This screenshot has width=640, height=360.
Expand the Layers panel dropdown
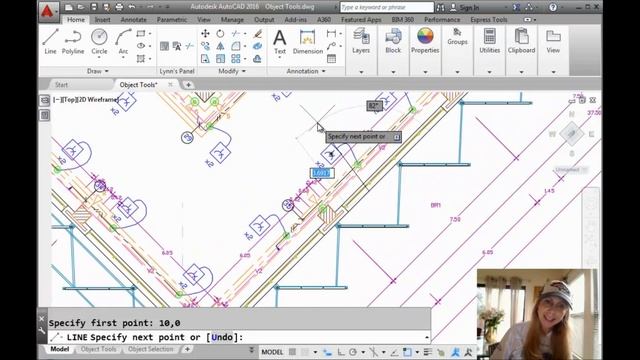pyautogui.click(x=361, y=72)
